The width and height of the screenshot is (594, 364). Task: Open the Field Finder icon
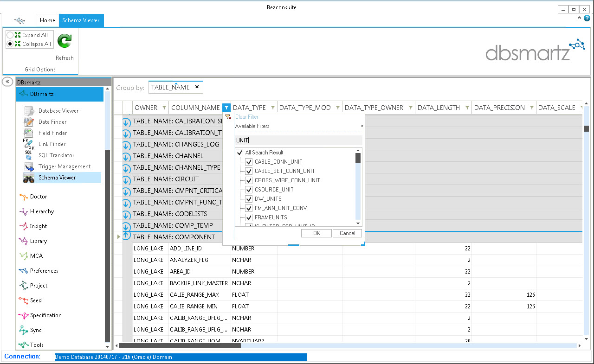pyautogui.click(x=29, y=133)
